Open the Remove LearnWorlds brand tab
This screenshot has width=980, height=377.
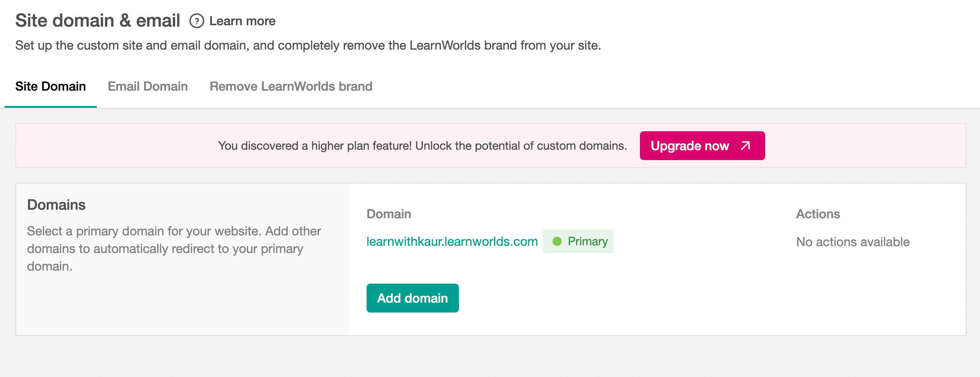pyautogui.click(x=290, y=86)
